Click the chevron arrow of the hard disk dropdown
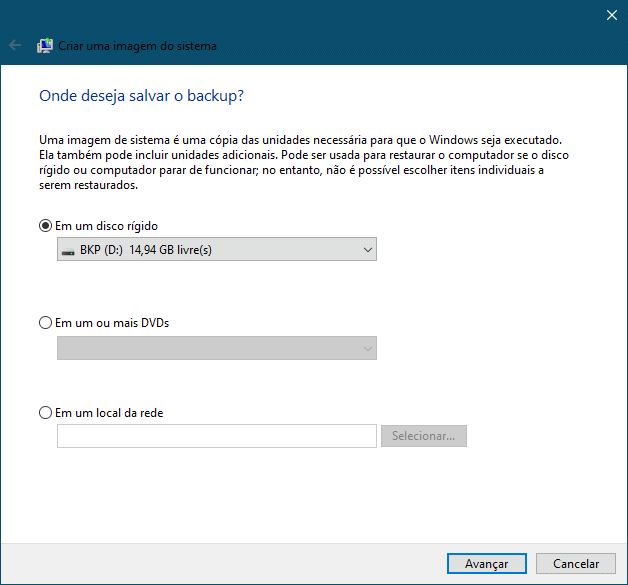Image resolution: width=628 pixels, height=585 pixels. pyautogui.click(x=367, y=249)
